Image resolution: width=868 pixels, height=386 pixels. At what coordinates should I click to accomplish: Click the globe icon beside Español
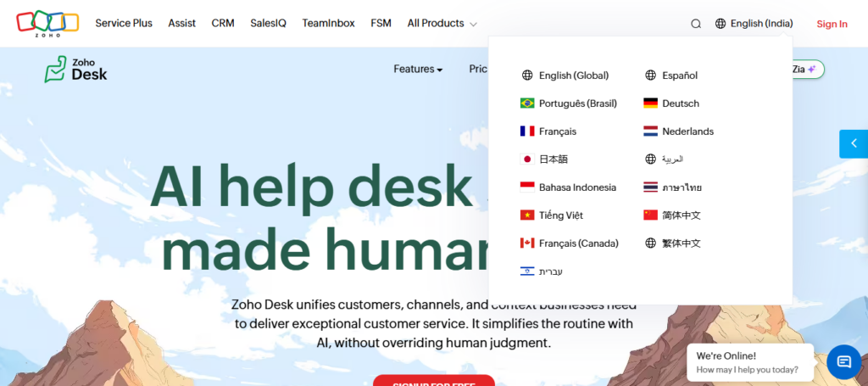tap(650, 76)
